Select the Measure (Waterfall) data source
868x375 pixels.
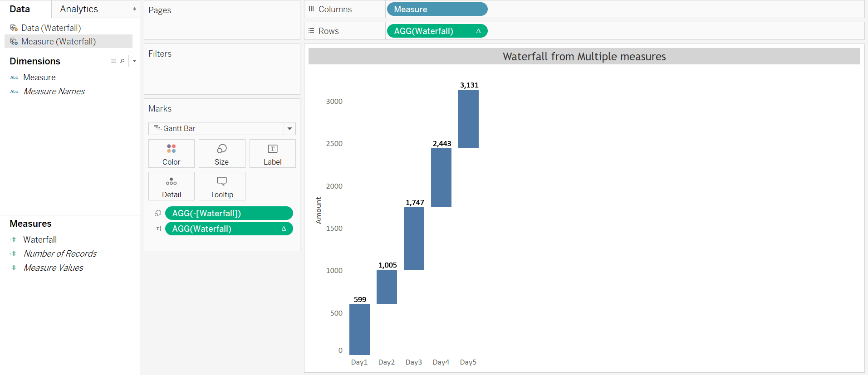[x=59, y=42]
